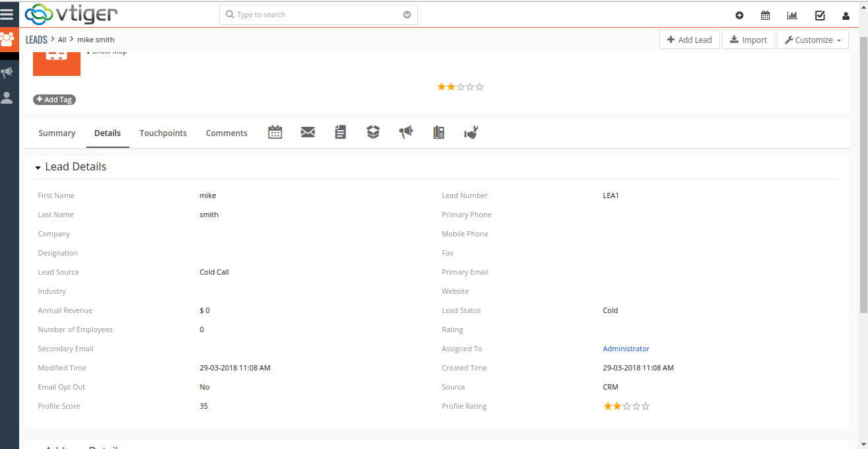Click the All breadcrumb link

point(62,40)
